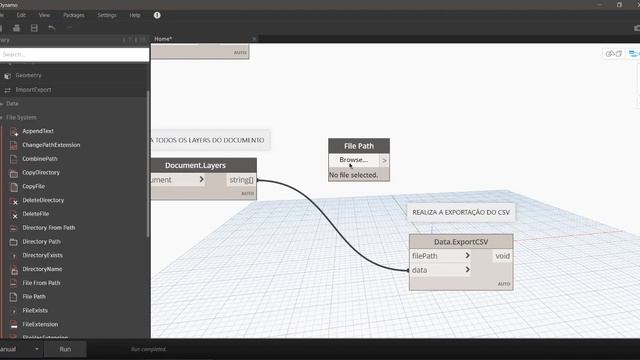
Task: Open the Edit menu
Action: tap(21, 15)
